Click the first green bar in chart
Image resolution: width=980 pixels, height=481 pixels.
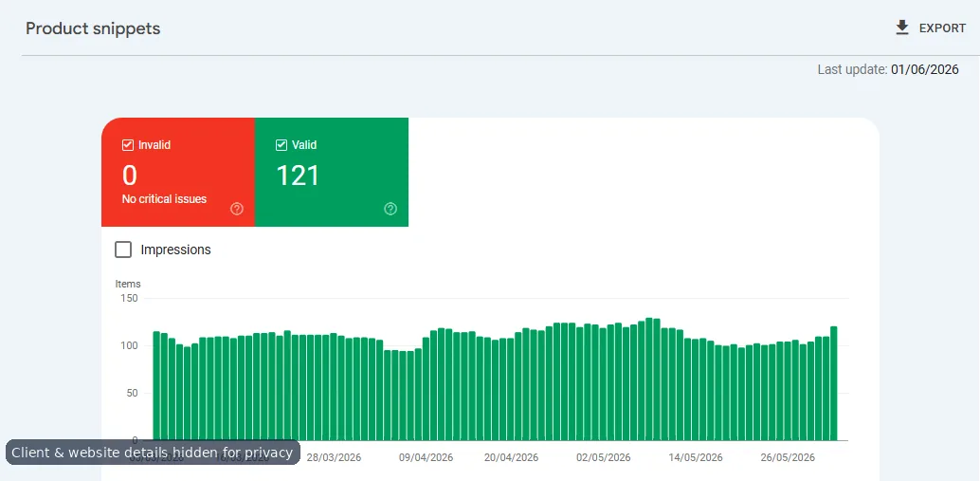click(156, 386)
